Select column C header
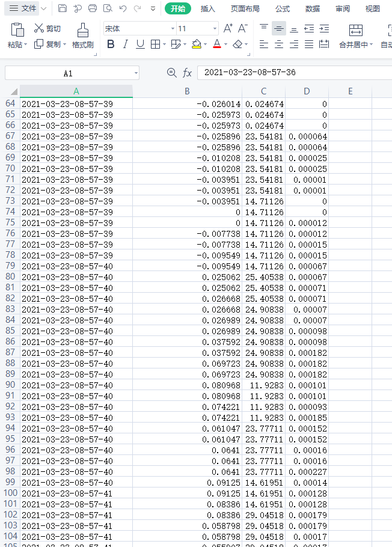The height and width of the screenshot is (547, 392). (x=263, y=91)
